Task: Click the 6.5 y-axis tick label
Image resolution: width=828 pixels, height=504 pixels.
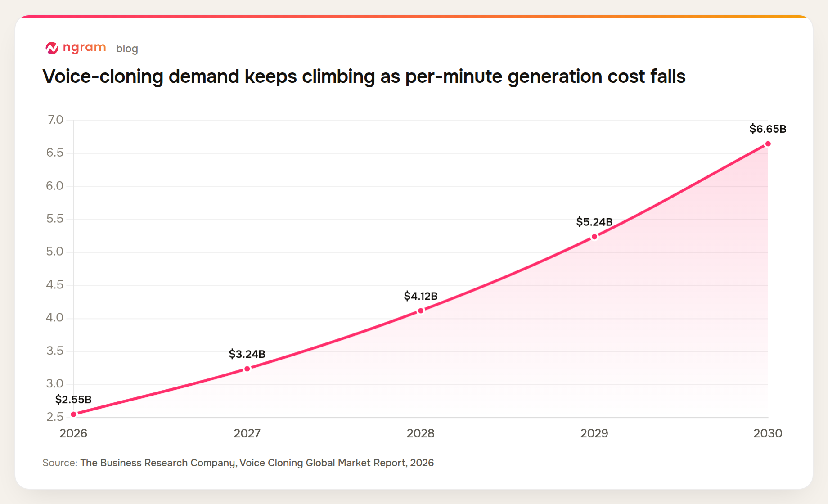Action: (x=55, y=153)
